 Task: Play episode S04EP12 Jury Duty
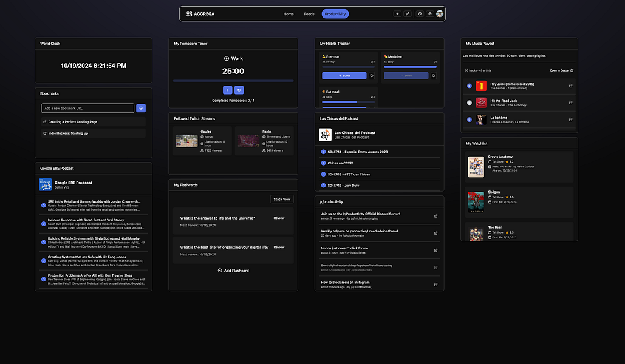pos(323,185)
